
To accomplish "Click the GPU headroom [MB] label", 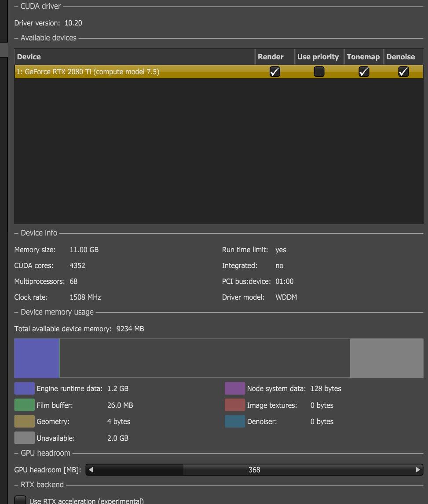I will coord(48,470).
